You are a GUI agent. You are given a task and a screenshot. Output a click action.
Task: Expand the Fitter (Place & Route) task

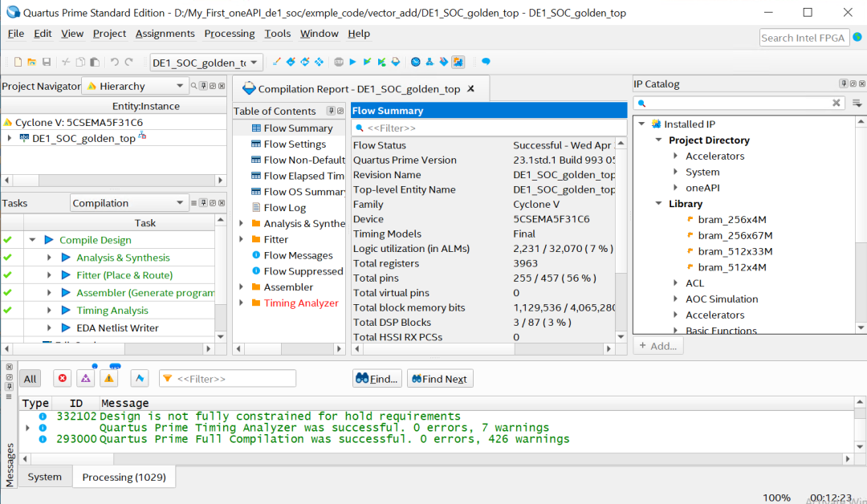[x=49, y=275]
